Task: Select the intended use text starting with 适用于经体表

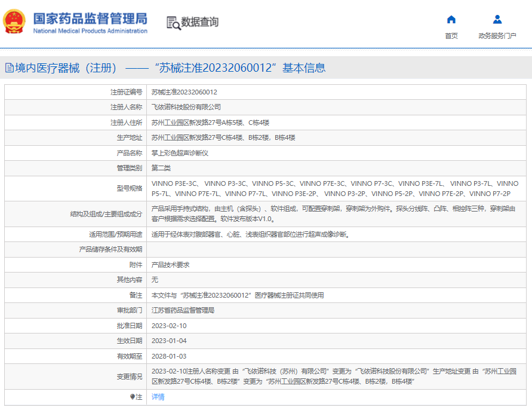Action: point(250,234)
